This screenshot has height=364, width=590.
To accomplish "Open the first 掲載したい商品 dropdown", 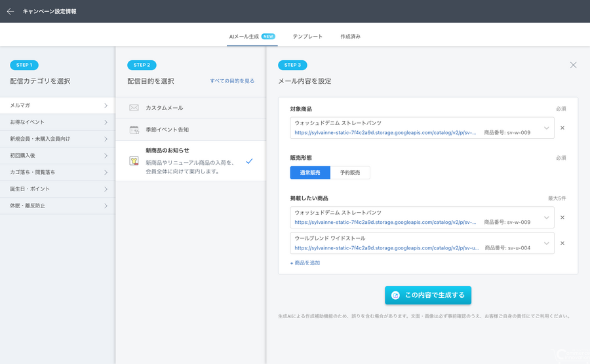I will (x=546, y=217).
